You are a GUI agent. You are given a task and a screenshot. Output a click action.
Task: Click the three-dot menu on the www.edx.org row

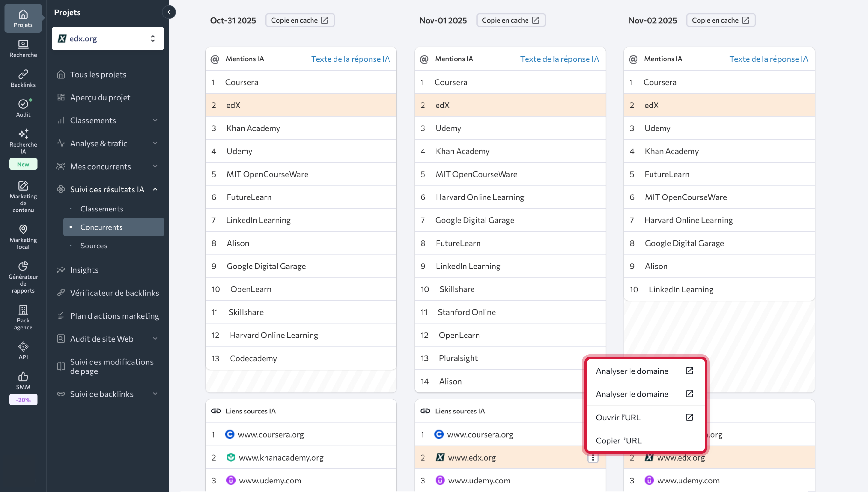pyautogui.click(x=593, y=458)
